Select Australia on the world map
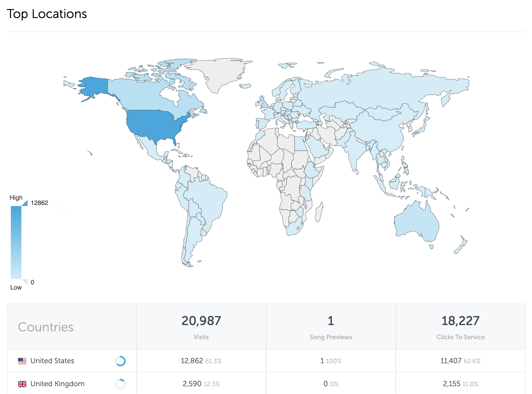532x394 pixels. (x=417, y=222)
